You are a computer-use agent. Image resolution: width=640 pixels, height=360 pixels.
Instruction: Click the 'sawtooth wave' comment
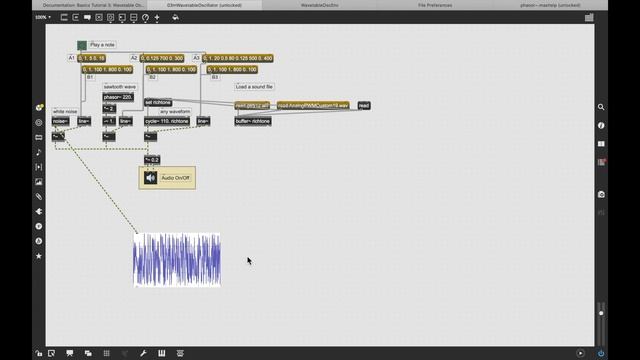(x=120, y=87)
